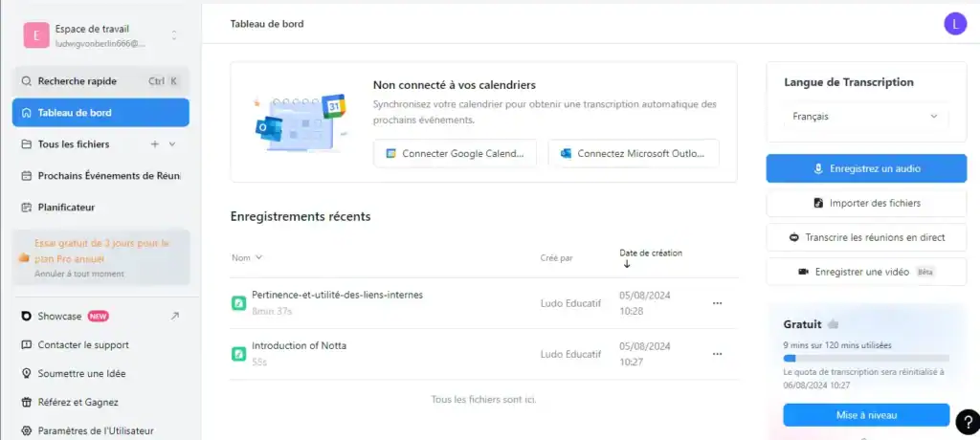Sort by Date de création arrow

627,264
